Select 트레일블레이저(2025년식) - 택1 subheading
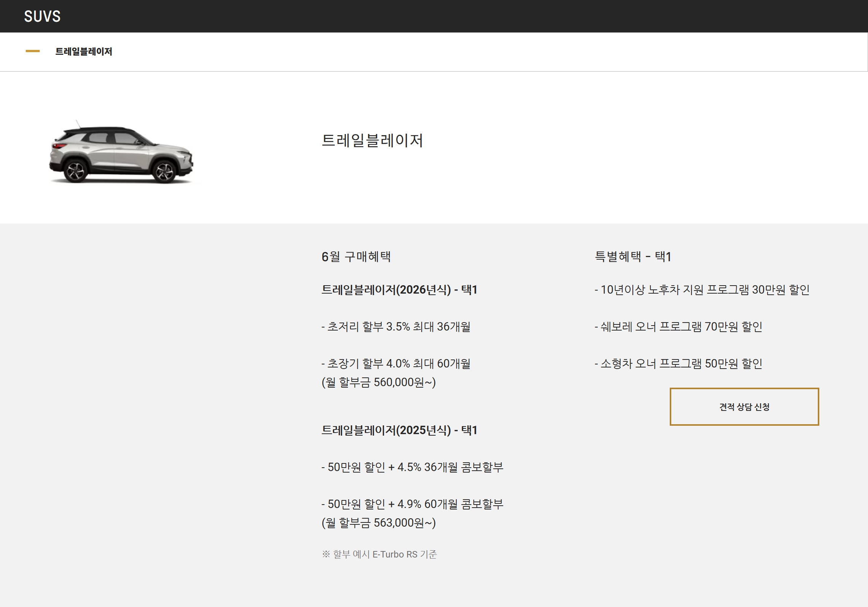This screenshot has width=868, height=607. tap(399, 430)
